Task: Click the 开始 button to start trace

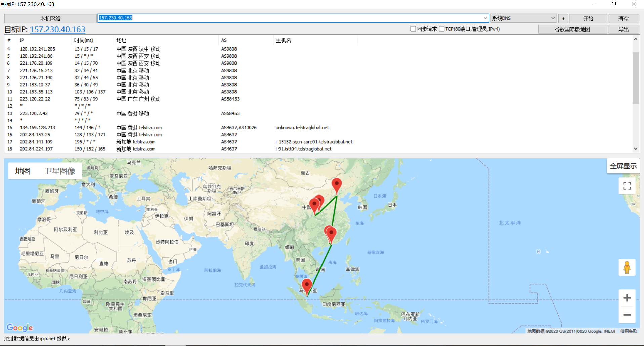Action: pos(588,18)
